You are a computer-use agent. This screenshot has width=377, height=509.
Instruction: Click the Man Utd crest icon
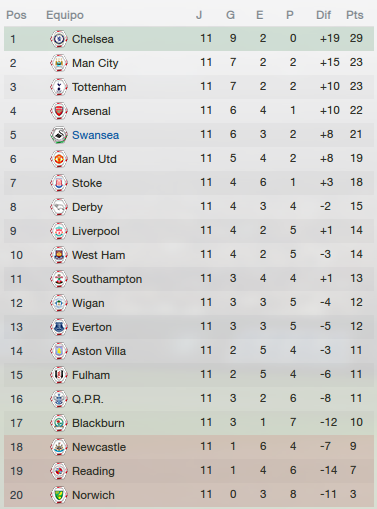pos(59,159)
